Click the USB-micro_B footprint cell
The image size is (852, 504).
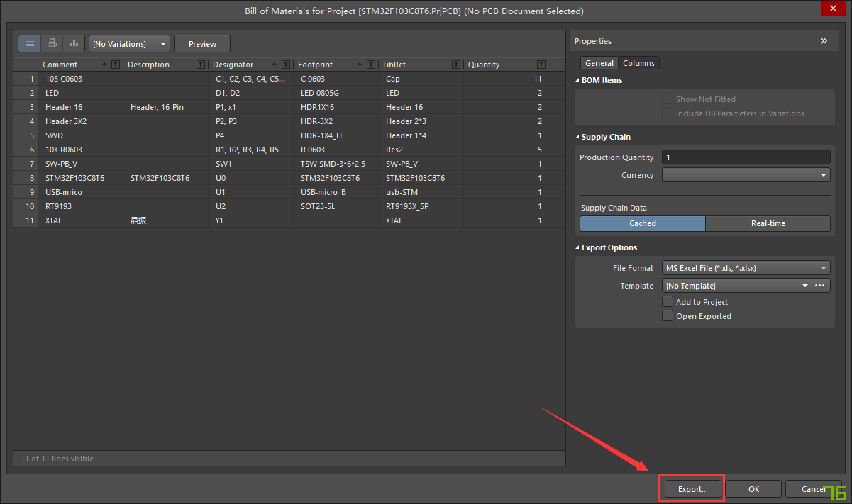click(x=336, y=192)
